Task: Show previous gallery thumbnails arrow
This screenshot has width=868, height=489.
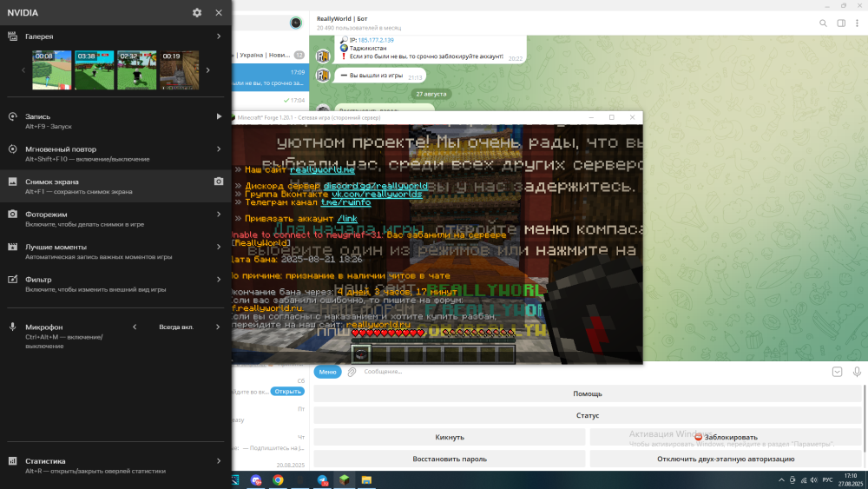Action: (x=23, y=70)
